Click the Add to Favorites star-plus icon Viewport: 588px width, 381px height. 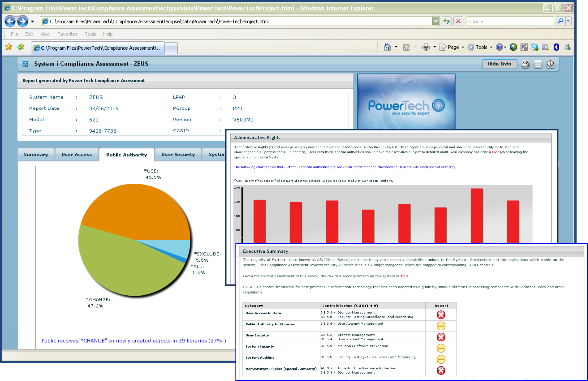coord(21,47)
